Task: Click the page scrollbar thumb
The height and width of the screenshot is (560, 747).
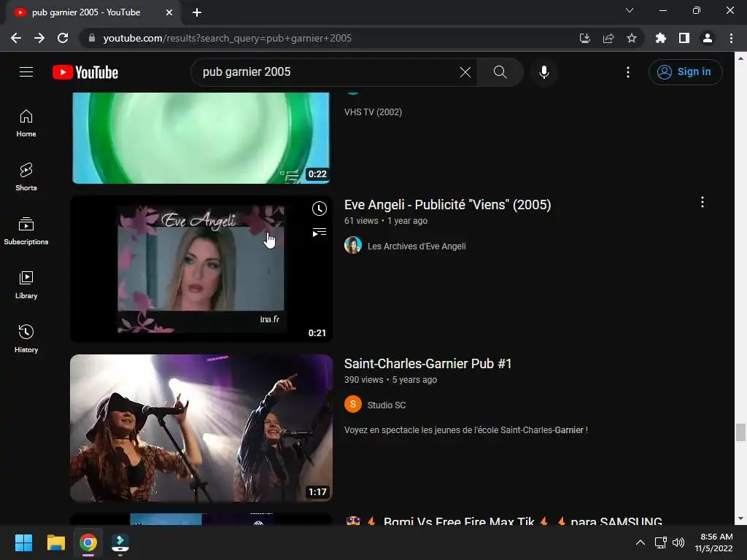Action: tap(740, 432)
